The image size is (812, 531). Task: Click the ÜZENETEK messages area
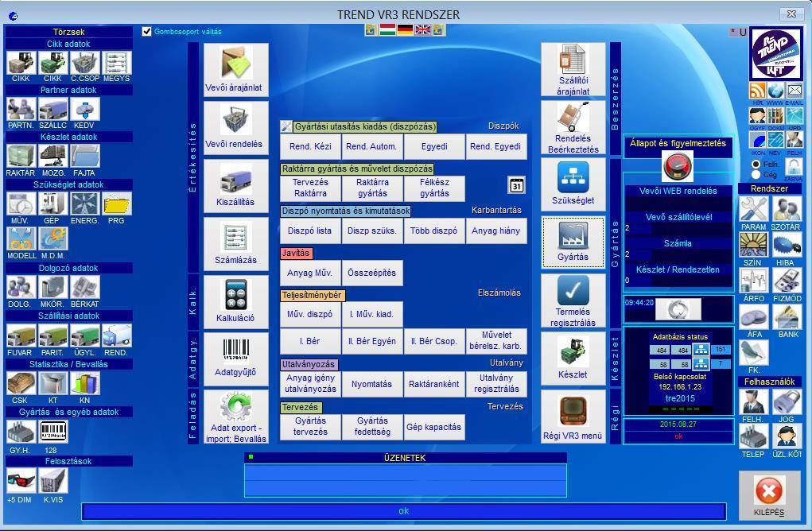(406, 480)
